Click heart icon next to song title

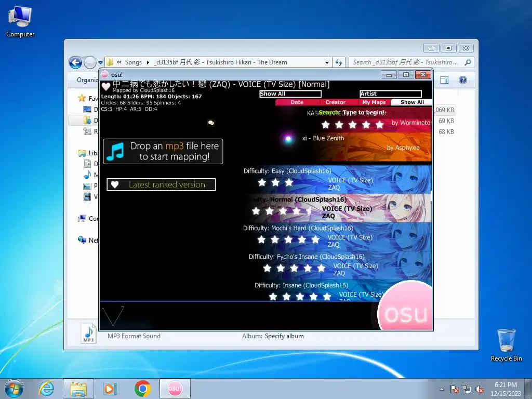coord(106,87)
